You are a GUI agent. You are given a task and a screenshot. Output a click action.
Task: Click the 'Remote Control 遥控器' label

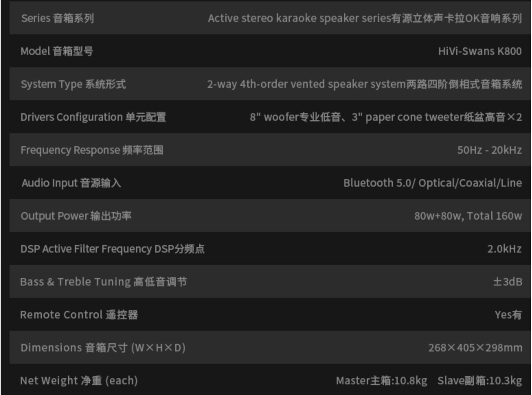[x=79, y=315]
